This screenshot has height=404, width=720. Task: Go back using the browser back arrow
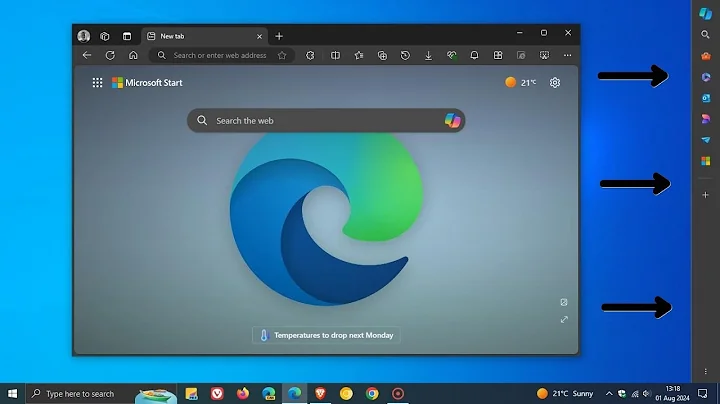click(x=87, y=56)
